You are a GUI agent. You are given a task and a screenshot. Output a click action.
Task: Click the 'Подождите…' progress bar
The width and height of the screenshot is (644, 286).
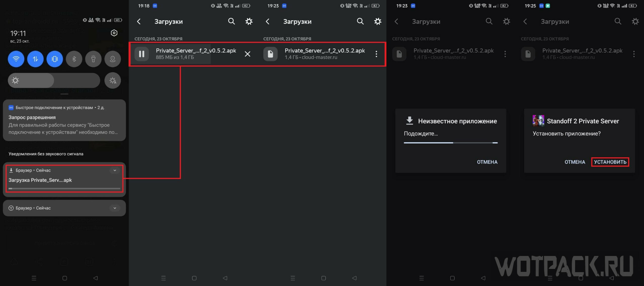click(x=451, y=143)
